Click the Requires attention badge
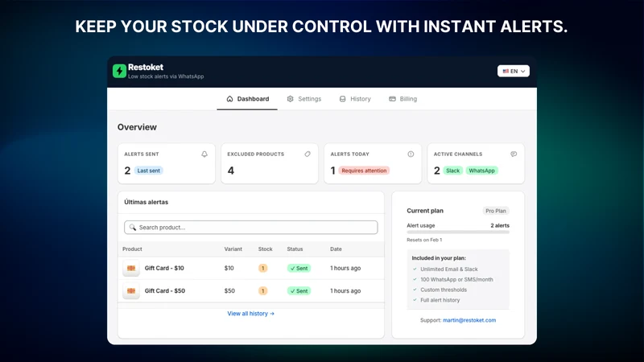The image size is (644, 362). (364, 171)
